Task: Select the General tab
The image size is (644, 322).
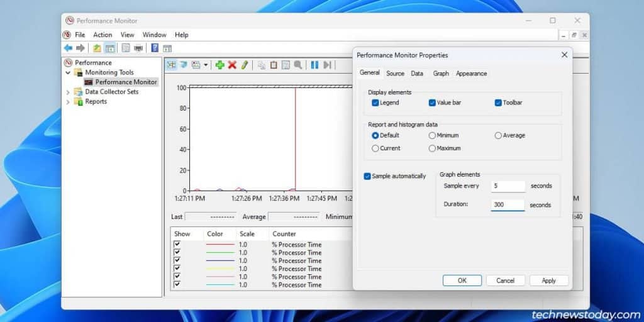Action: (370, 73)
